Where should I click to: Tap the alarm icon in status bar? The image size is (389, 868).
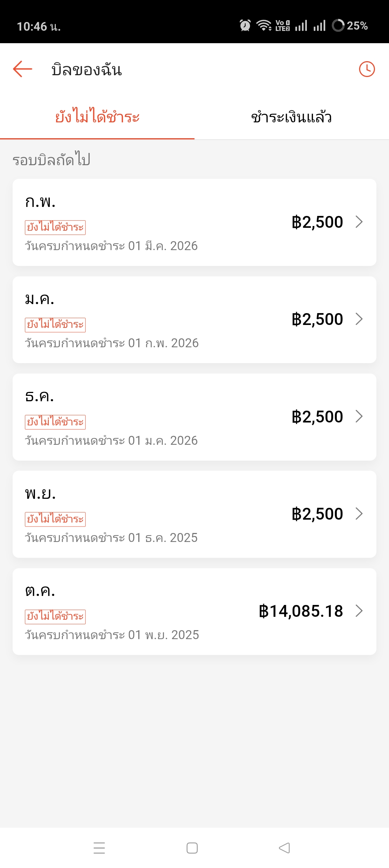[x=245, y=25]
